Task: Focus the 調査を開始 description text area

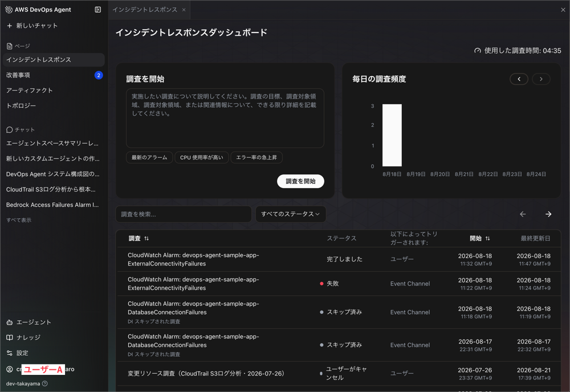Action: point(225,118)
